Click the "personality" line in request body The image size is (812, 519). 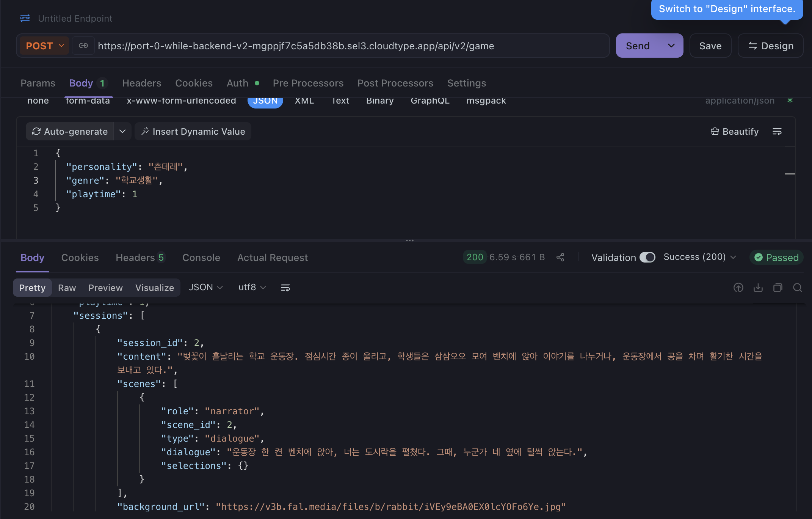pos(127,167)
